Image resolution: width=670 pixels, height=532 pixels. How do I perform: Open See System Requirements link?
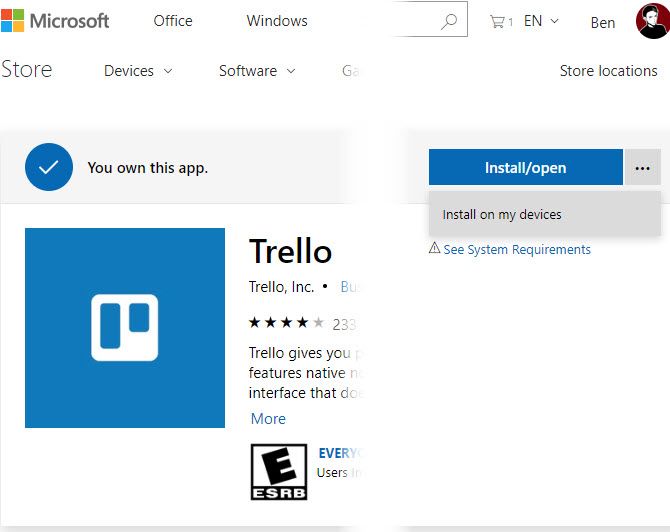click(x=517, y=249)
